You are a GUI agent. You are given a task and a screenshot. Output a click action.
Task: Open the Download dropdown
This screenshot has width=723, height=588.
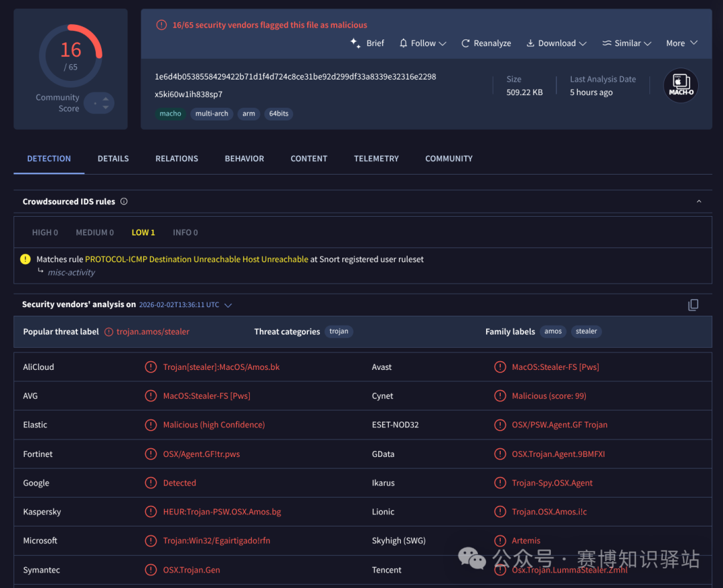point(556,43)
